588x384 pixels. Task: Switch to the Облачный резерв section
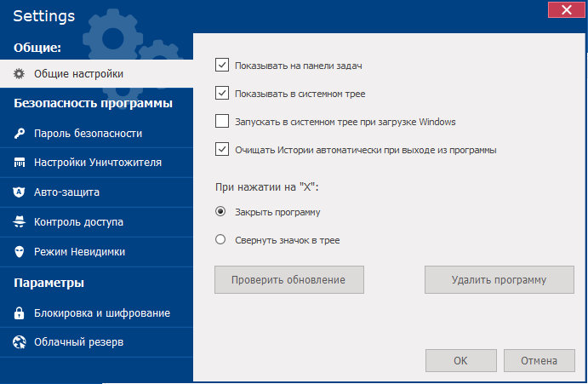[78, 342]
